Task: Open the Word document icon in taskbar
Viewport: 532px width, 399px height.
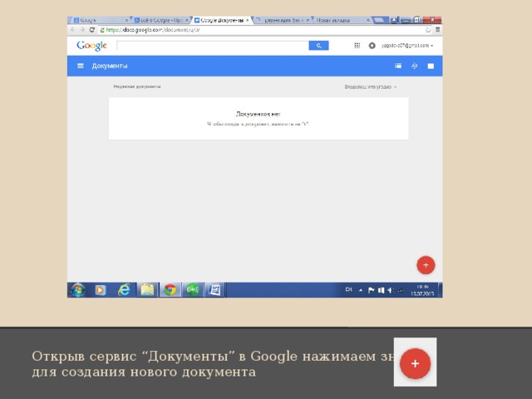Action: pyautogui.click(x=214, y=290)
